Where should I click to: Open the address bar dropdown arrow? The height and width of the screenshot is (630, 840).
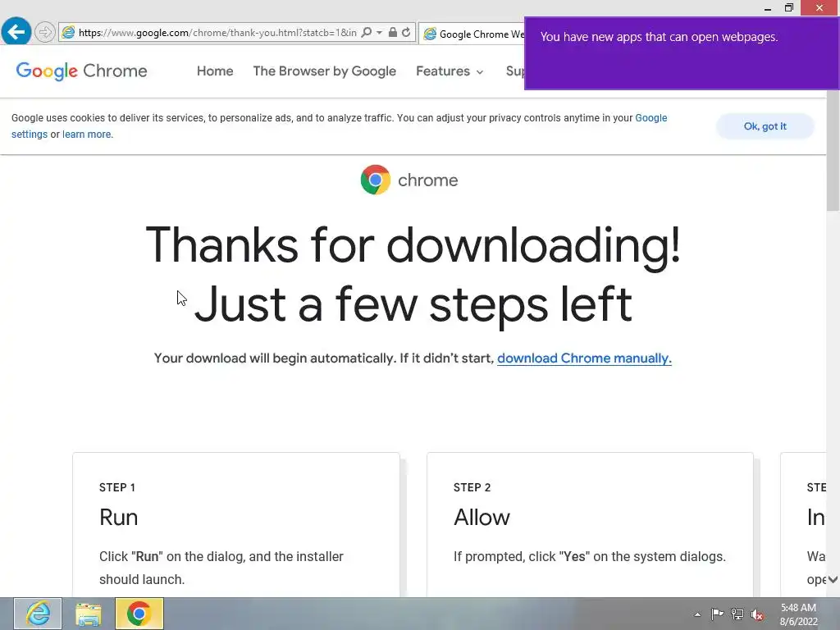pos(379,33)
